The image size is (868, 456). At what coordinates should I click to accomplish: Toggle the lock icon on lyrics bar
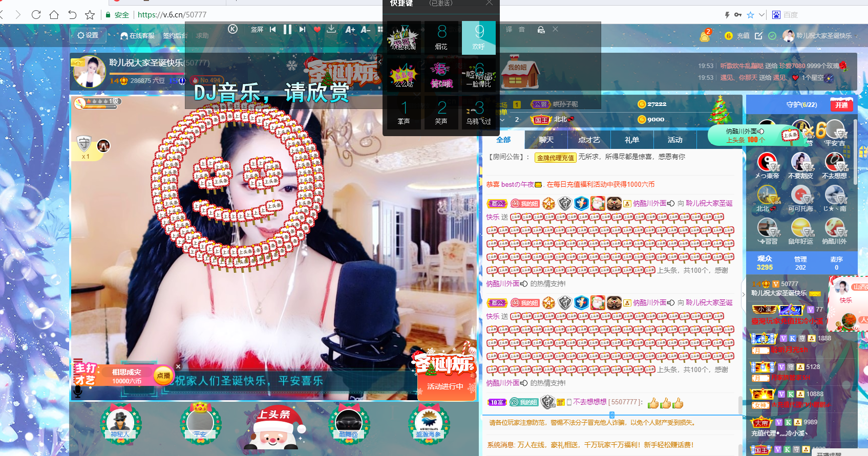pyautogui.click(x=541, y=30)
